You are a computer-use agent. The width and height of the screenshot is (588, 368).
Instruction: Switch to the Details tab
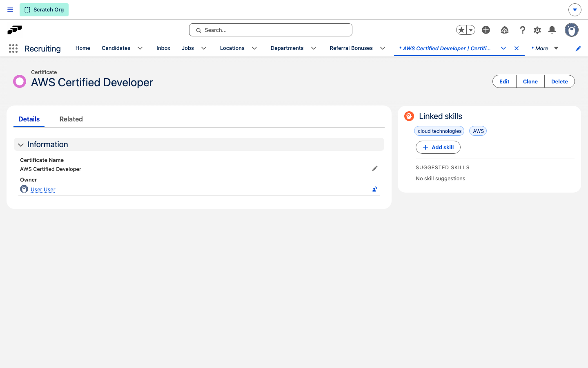coord(29,119)
